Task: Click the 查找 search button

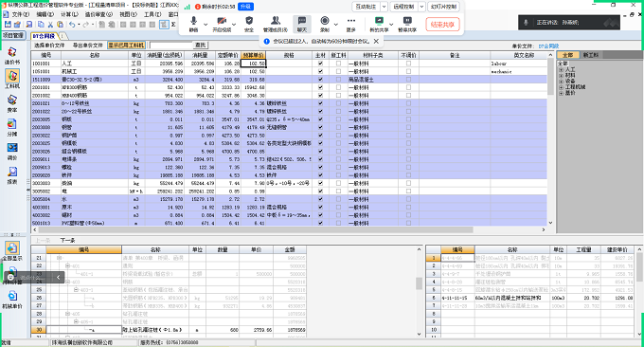Action: click(x=201, y=46)
